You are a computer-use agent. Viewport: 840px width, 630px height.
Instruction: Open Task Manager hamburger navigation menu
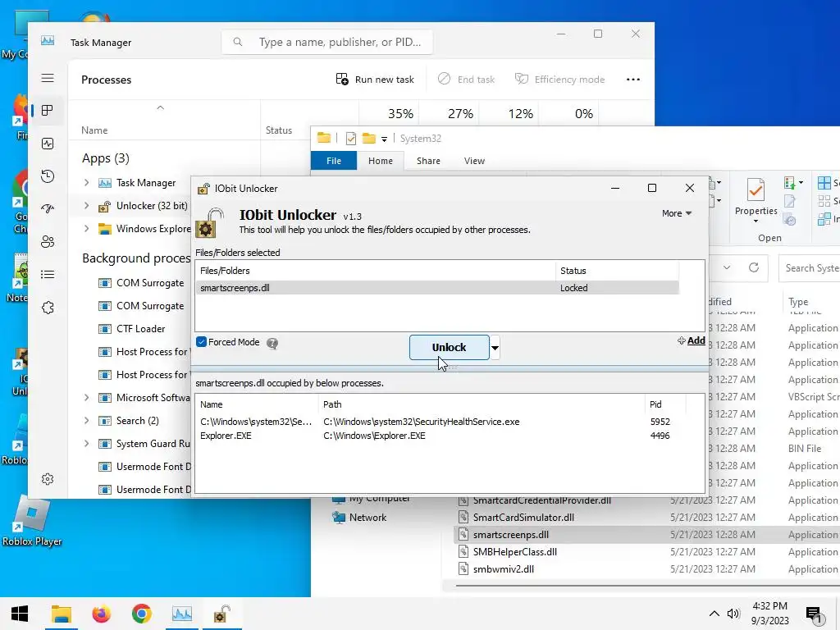pyautogui.click(x=48, y=78)
